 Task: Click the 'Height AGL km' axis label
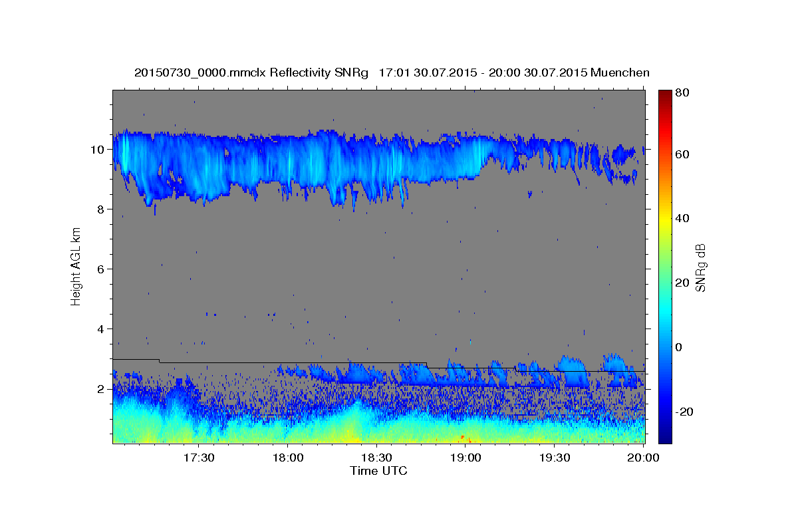pyautogui.click(x=76, y=267)
